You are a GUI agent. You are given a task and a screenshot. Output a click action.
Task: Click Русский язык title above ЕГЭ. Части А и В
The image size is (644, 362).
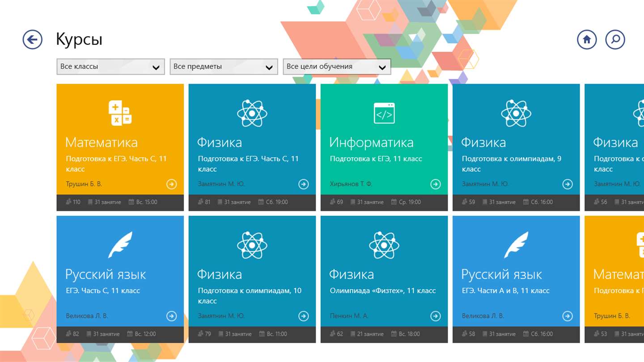click(x=502, y=274)
